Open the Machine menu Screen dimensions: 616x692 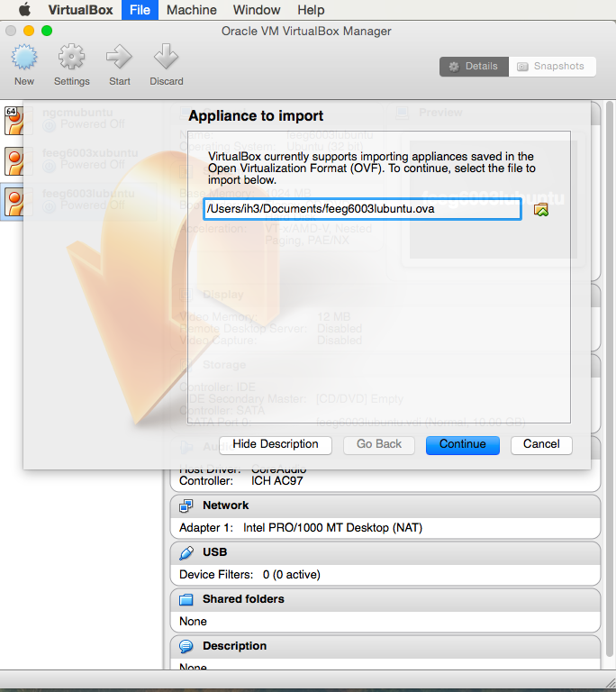point(192,10)
